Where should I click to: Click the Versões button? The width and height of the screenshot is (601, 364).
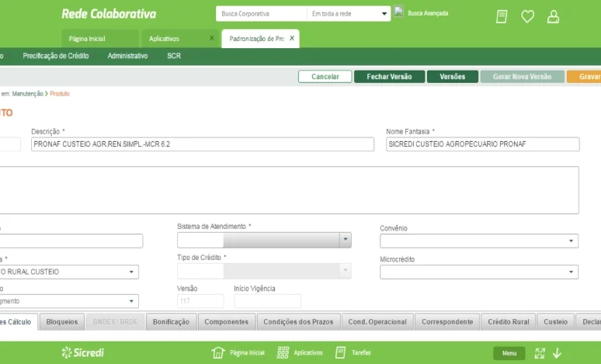[453, 77]
